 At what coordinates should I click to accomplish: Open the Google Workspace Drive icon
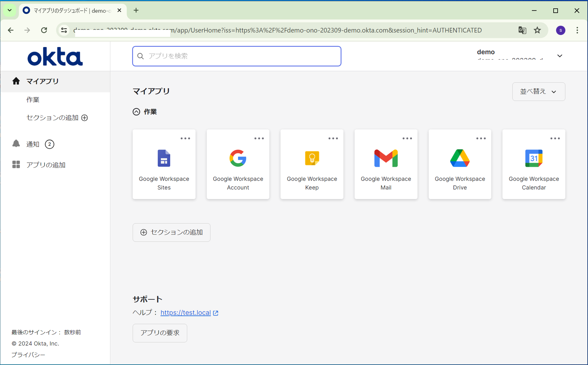pyautogui.click(x=460, y=158)
